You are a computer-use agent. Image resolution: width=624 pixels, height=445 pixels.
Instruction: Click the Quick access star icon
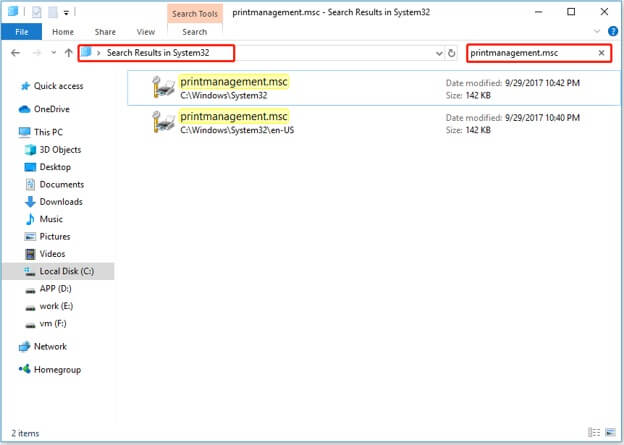(25, 86)
